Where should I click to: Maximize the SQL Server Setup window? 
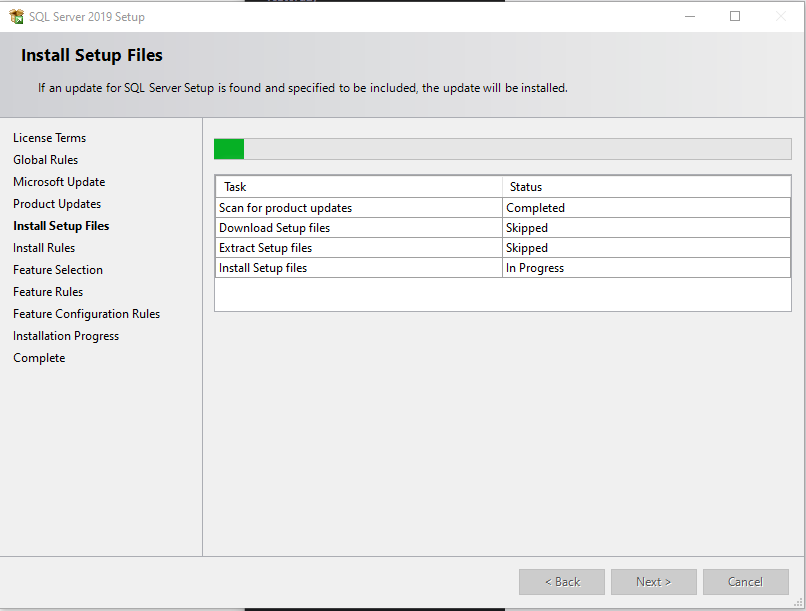click(x=735, y=16)
